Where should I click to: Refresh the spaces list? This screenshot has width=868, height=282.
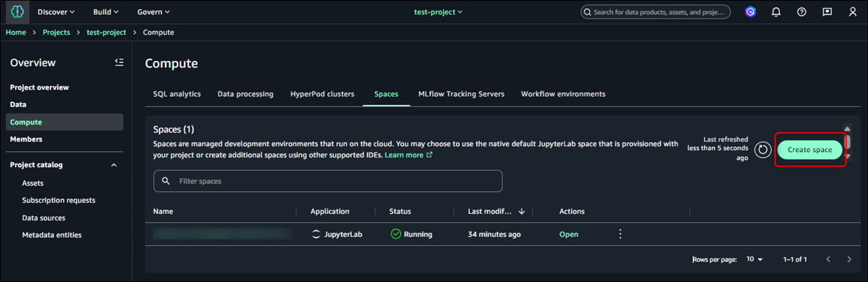762,150
